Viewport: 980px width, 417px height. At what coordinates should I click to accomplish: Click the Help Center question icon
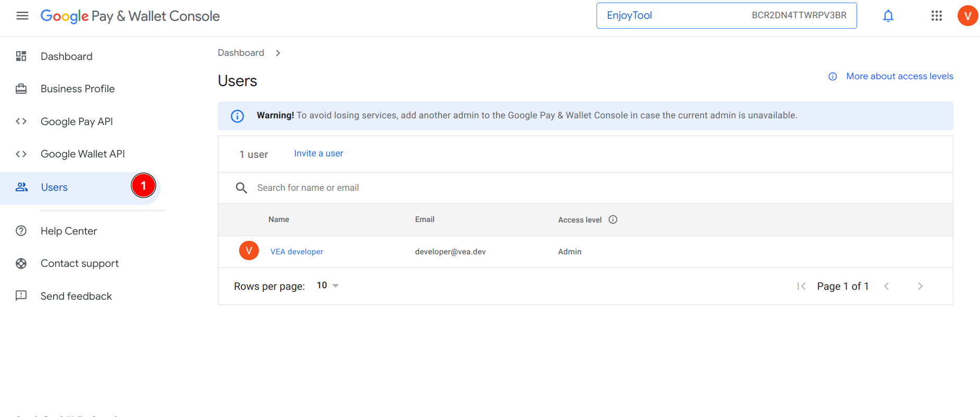tap(21, 231)
